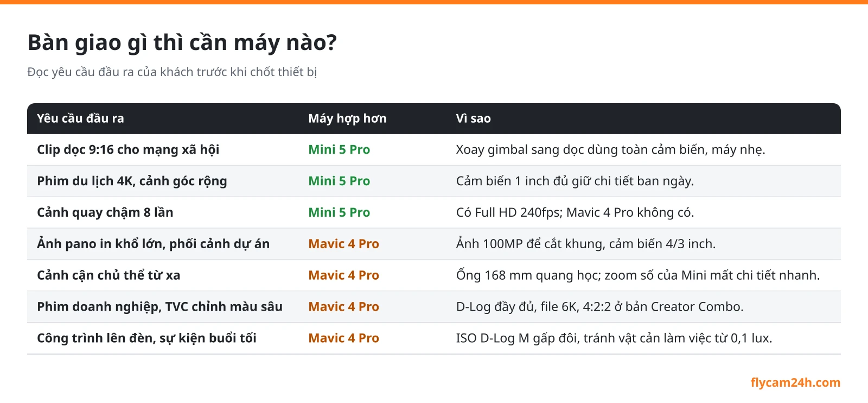
Task: Click 'Mavic 4 Pro' in the Phim doanh nghiệp row
Action: point(343,307)
